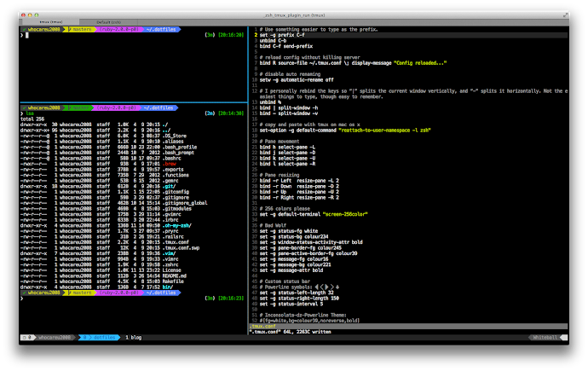The width and height of the screenshot is (588, 371).
Task: Click the timestamp [20:14:30] next to lsa
Action: click(231, 113)
